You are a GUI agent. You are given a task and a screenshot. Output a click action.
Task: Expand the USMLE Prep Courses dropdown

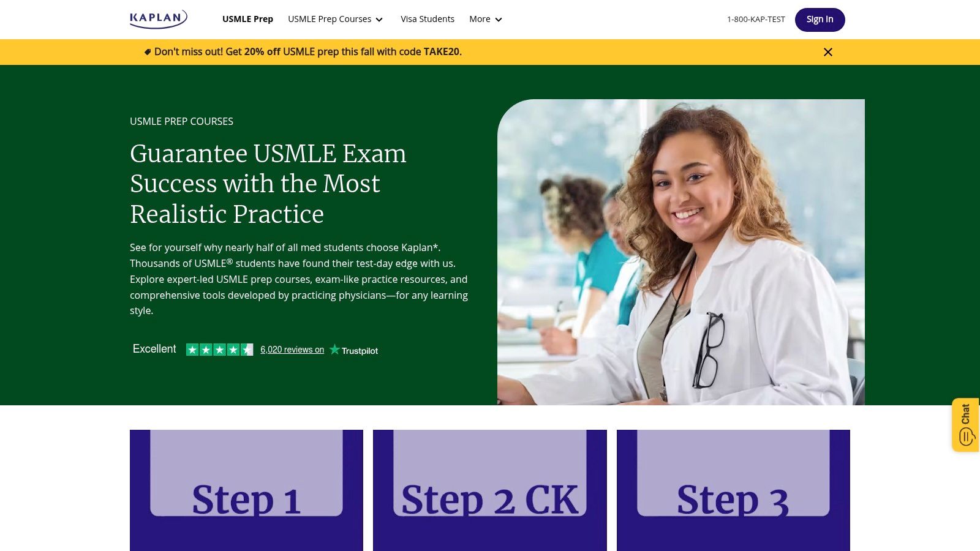pyautogui.click(x=336, y=19)
